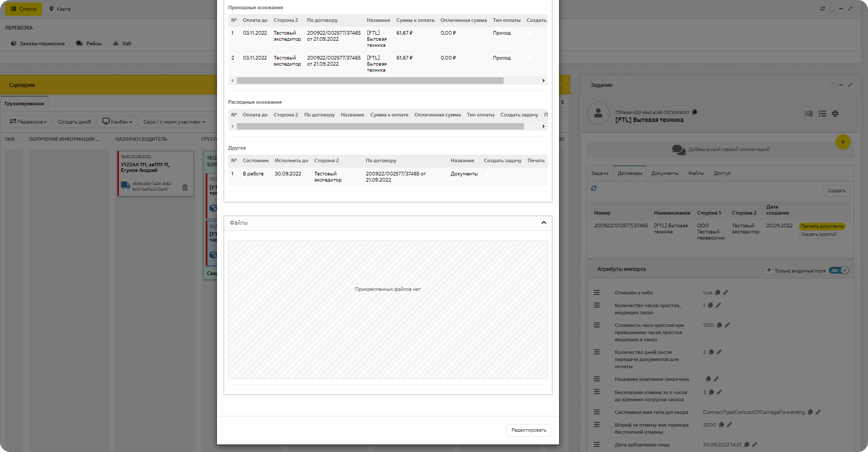
Task: Switch to the Документы tab
Action: [x=665, y=173]
